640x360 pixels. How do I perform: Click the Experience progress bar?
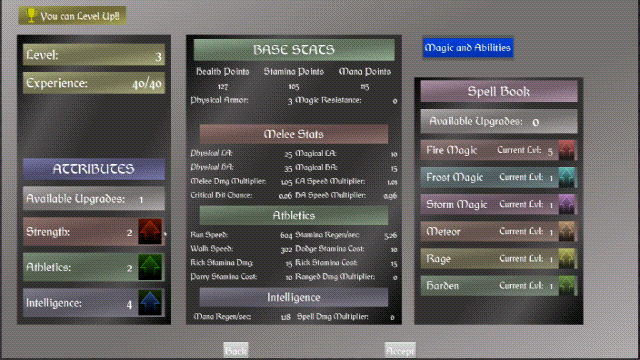click(x=94, y=83)
